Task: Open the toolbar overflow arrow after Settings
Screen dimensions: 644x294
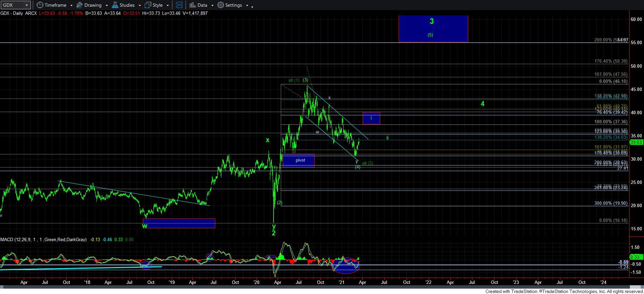Action: 252,6
